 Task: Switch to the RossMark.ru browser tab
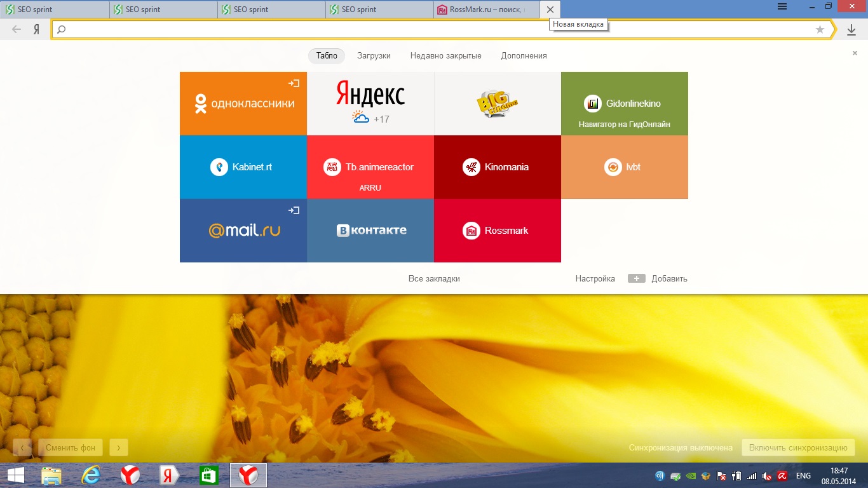pos(486,10)
